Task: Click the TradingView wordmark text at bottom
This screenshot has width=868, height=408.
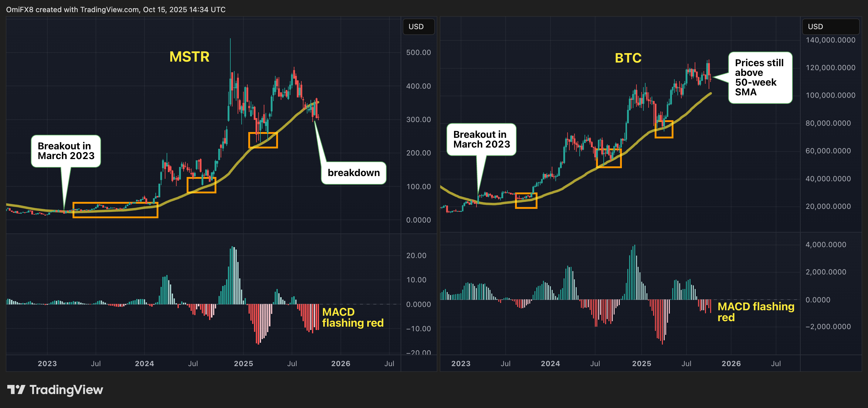Action: coord(66,390)
